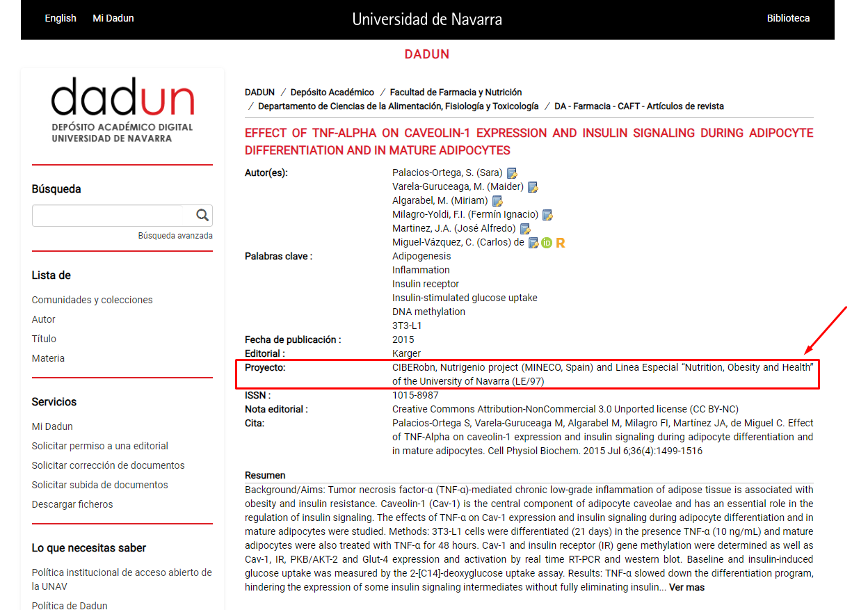
Task: Switch language to English
Action: [x=61, y=18]
